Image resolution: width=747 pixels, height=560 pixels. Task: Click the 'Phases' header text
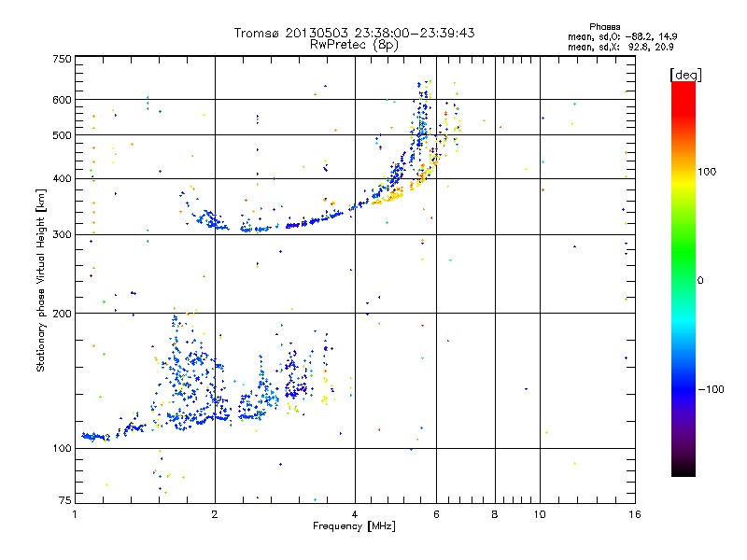(x=604, y=27)
